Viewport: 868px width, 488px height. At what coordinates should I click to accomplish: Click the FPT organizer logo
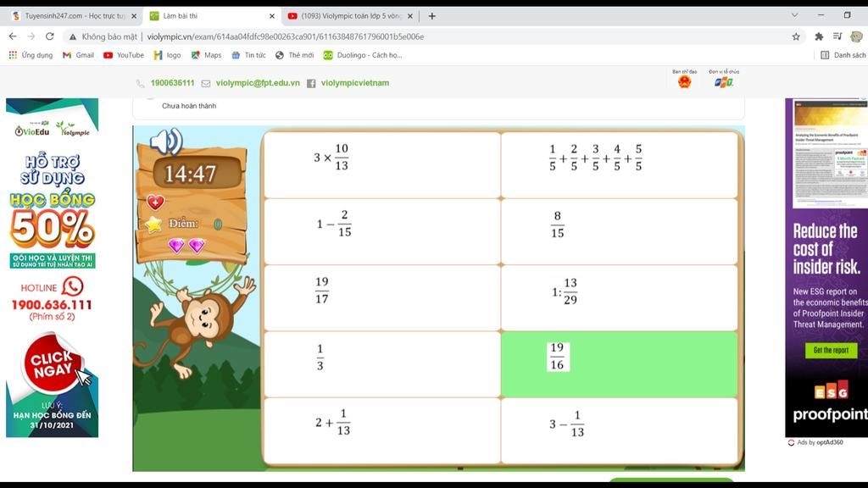click(x=724, y=82)
